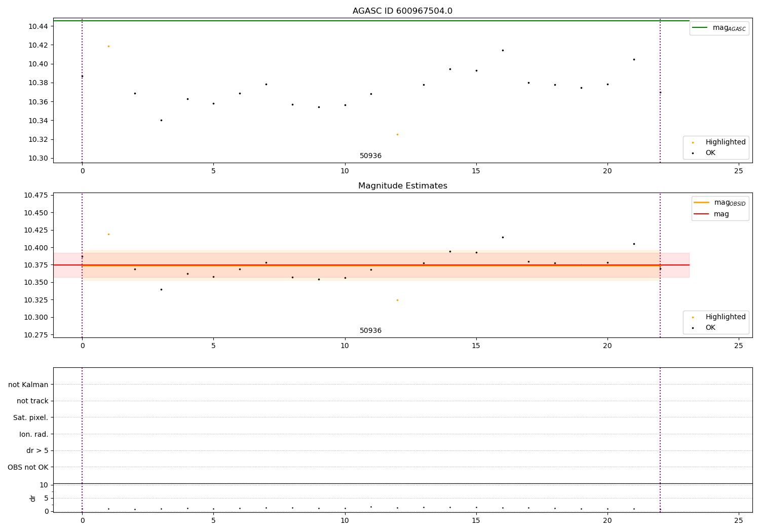
Task: Click the '50936' label in the top plot
Action: coord(370,156)
